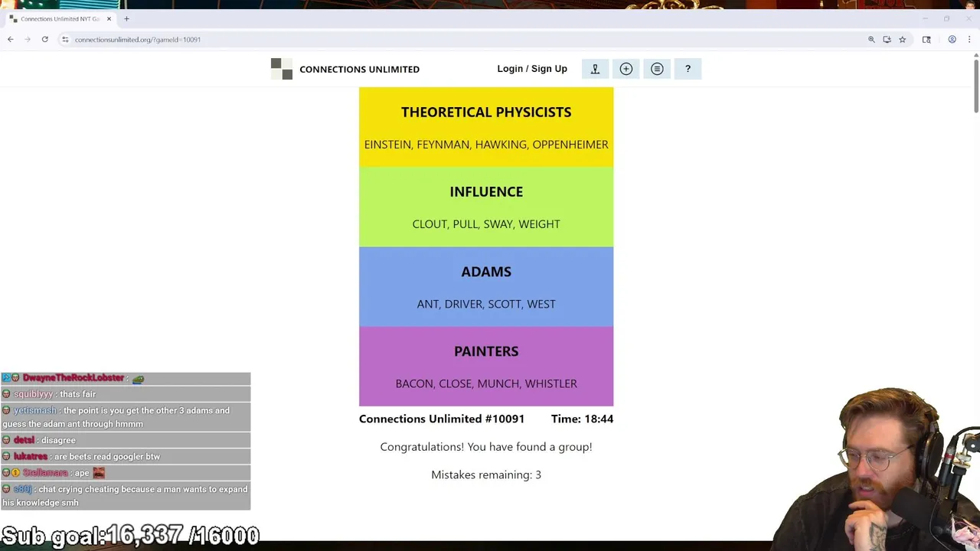Click the congratulations found a group message

[486, 447]
